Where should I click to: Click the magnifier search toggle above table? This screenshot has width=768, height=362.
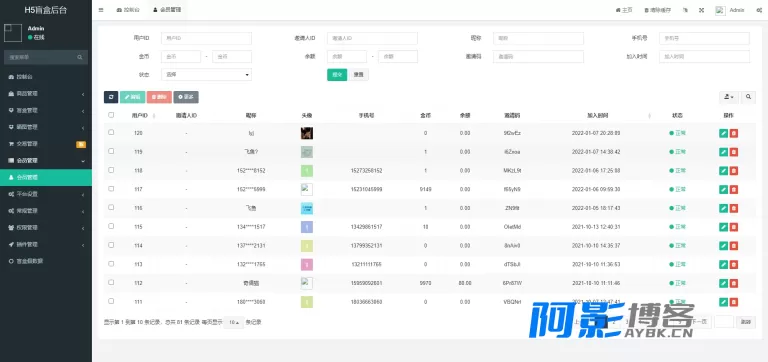[x=748, y=97]
